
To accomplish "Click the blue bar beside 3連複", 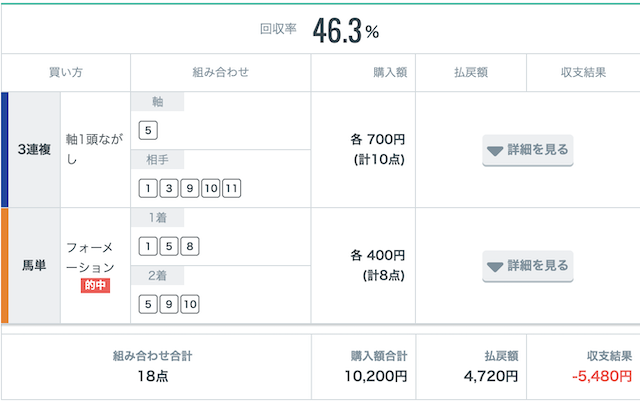I will click(x=4, y=150).
